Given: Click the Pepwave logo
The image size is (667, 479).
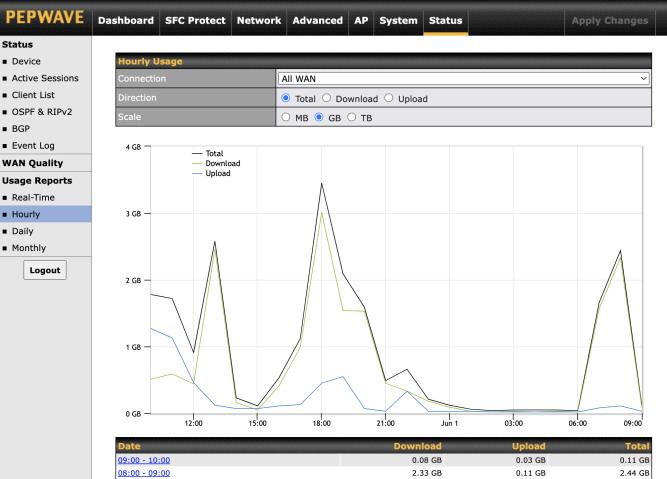Looking at the screenshot, I should pos(44,17).
